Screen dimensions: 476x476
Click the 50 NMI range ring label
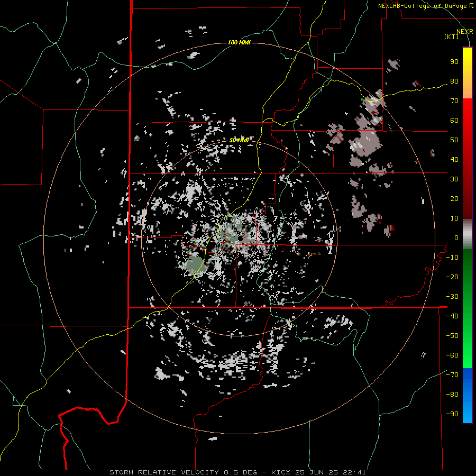pyautogui.click(x=239, y=140)
